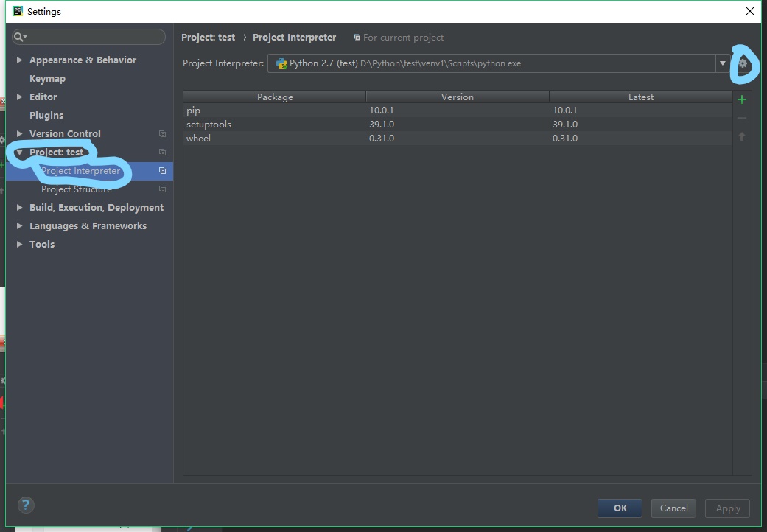Expand Version Control section
Viewport: 767px width, 532px height.
click(x=19, y=133)
